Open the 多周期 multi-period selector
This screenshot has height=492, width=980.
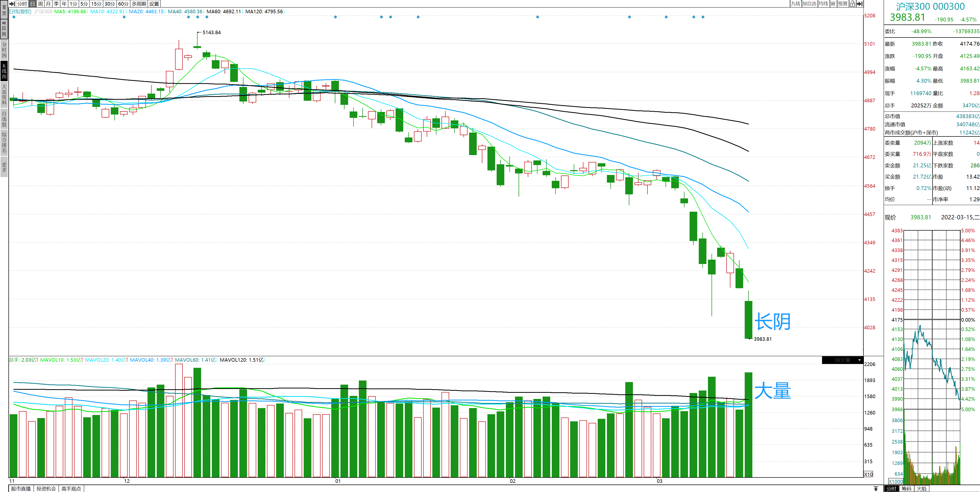pyautogui.click(x=139, y=4)
